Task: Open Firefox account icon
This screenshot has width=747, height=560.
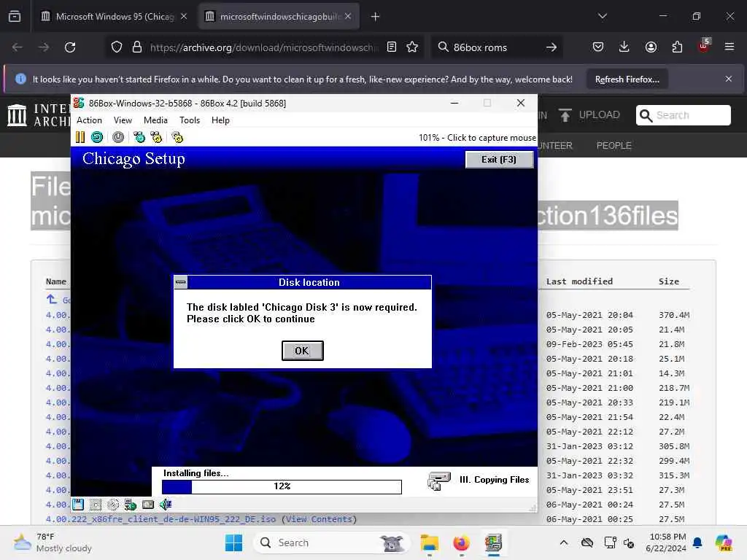Action: 651,47
